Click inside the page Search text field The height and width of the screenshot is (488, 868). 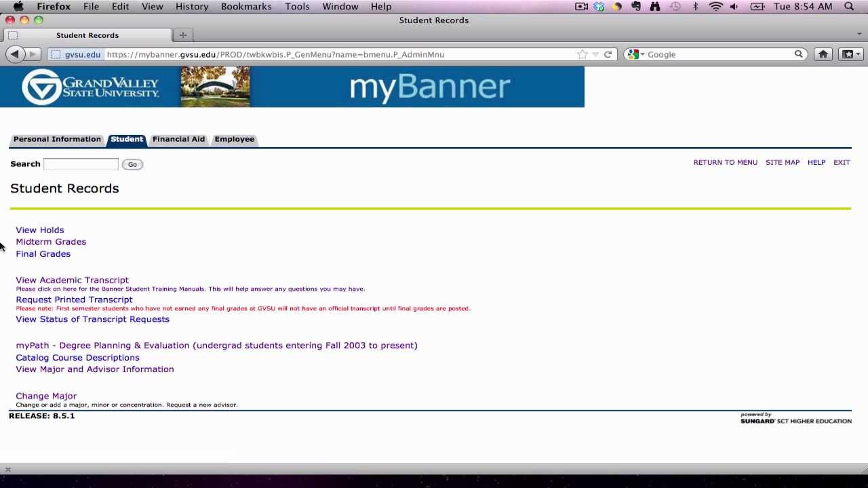81,164
